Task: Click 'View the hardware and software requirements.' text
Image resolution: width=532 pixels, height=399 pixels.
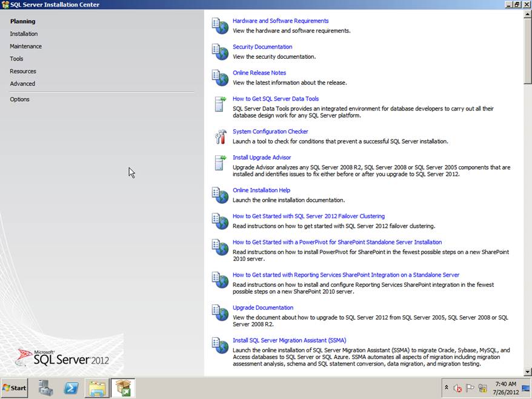Action: (x=291, y=31)
